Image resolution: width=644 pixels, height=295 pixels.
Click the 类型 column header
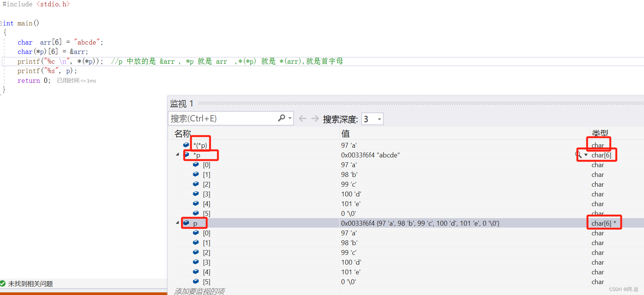pos(600,133)
